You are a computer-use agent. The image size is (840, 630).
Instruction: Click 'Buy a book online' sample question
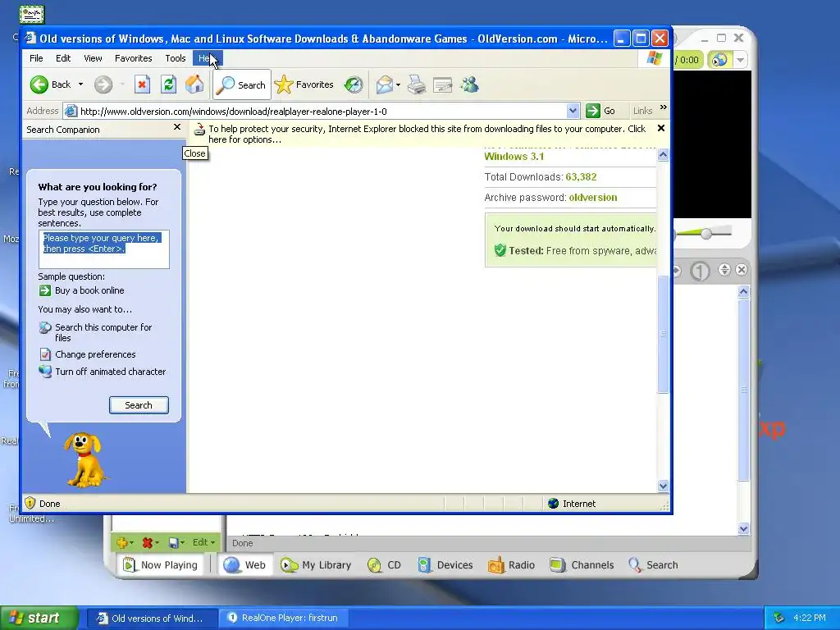(x=89, y=290)
